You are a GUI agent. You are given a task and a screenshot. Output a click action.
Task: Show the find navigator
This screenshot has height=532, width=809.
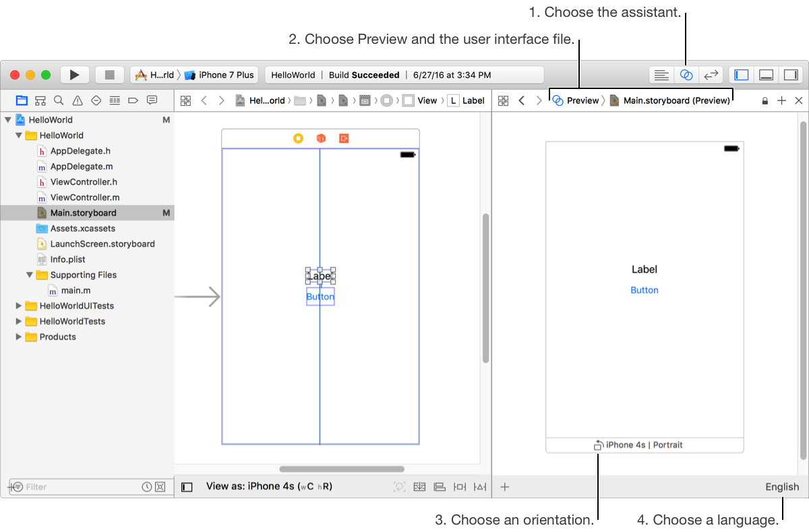pos(59,100)
